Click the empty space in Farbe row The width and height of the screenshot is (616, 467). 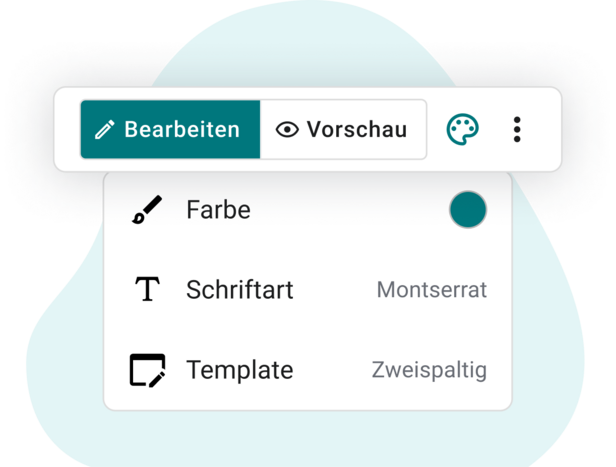pos(350,210)
